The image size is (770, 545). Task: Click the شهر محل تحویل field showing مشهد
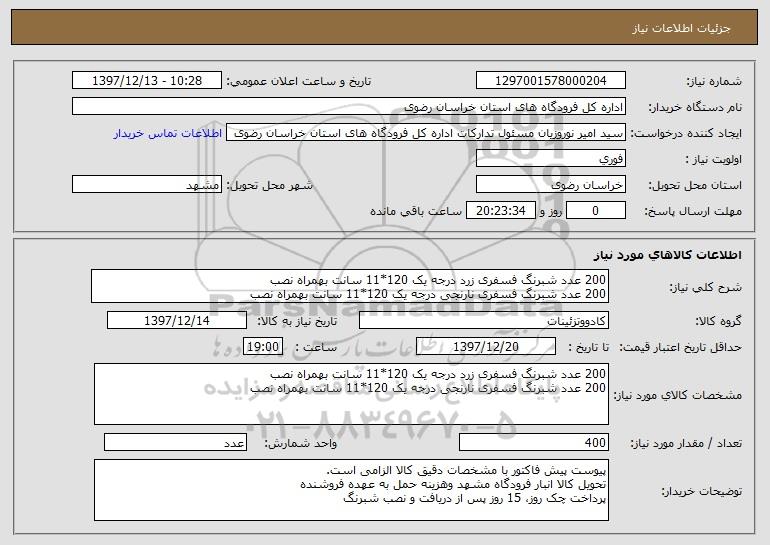coord(147,185)
